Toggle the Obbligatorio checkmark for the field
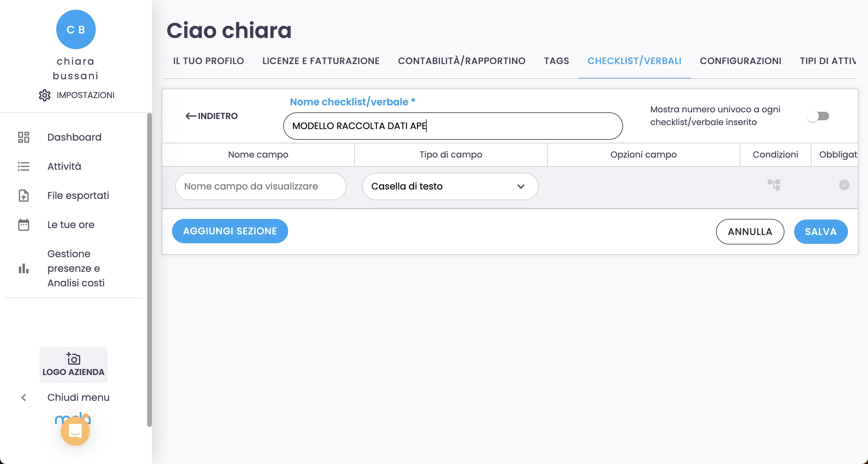Image resolution: width=868 pixels, height=464 pixels. (844, 185)
